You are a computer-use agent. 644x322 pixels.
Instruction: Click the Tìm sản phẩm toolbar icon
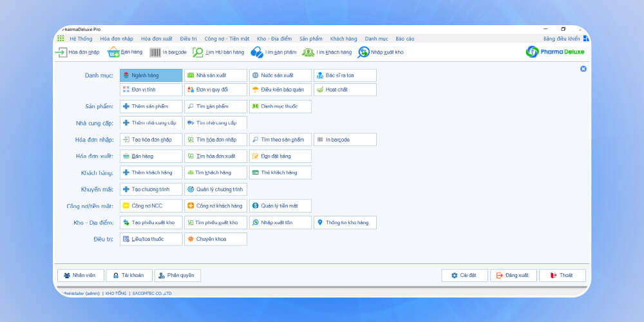pos(257,52)
